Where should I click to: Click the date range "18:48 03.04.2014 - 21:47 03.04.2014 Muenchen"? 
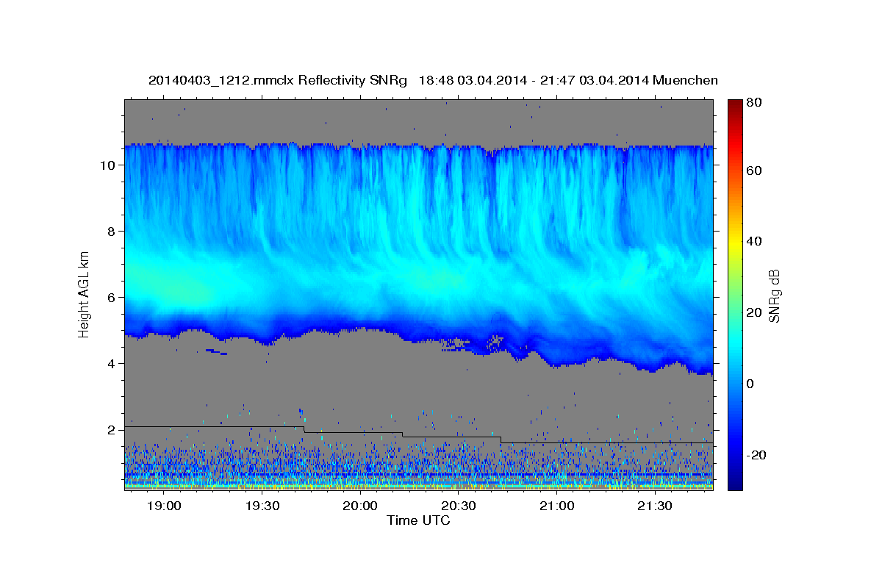point(568,80)
